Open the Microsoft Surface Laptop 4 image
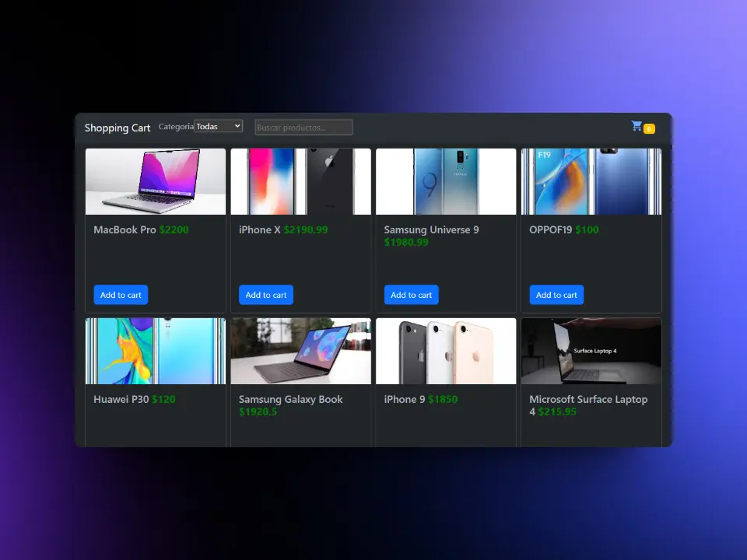The width and height of the screenshot is (747, 560). pyautogui.click(x=591, y=350)
